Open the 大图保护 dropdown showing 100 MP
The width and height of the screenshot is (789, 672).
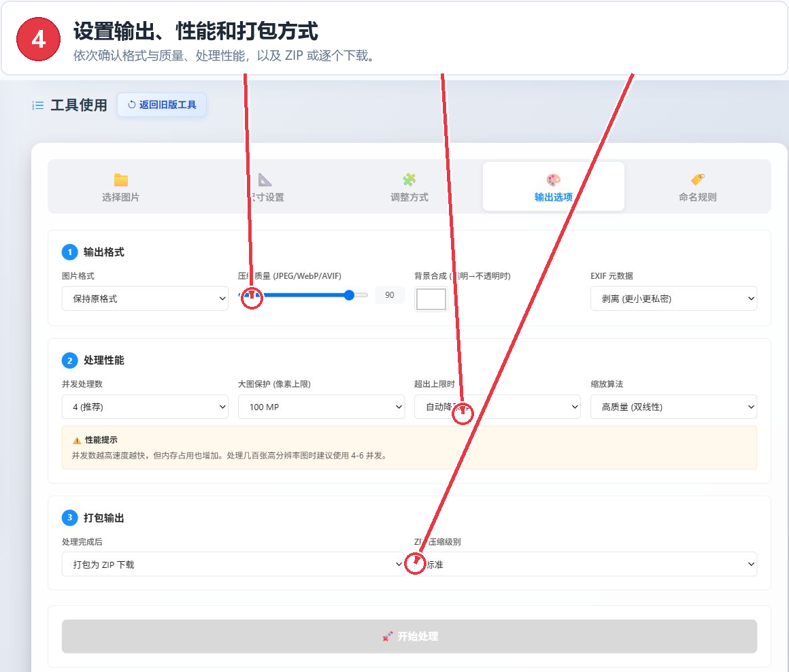[x=321, y=407]
